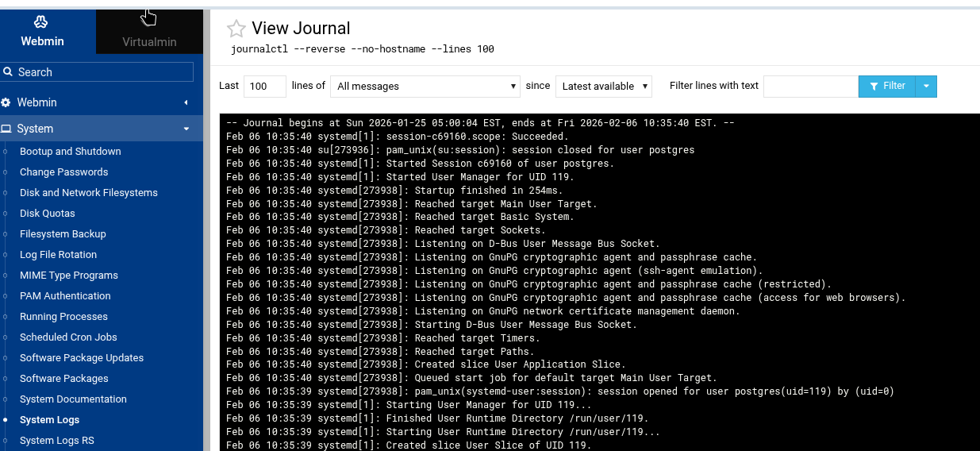Viewport: 980px width, 451px height.
Task: Open Scheduled Cron Jobs
Action: pyautogui.click(x=68, y=337)
